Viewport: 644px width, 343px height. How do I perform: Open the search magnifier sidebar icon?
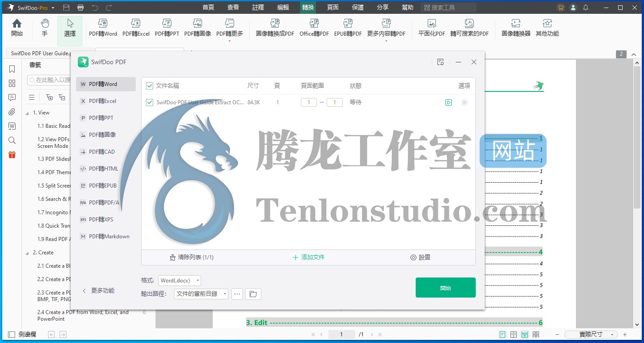[12, 140]
